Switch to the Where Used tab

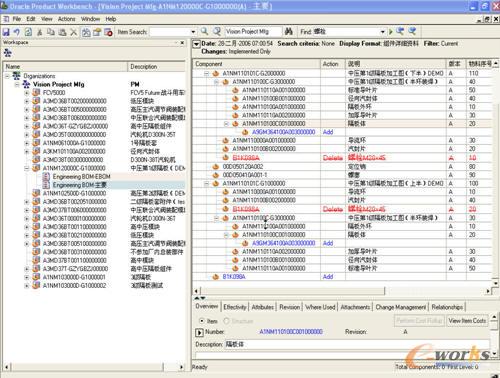tap(320, 307)
